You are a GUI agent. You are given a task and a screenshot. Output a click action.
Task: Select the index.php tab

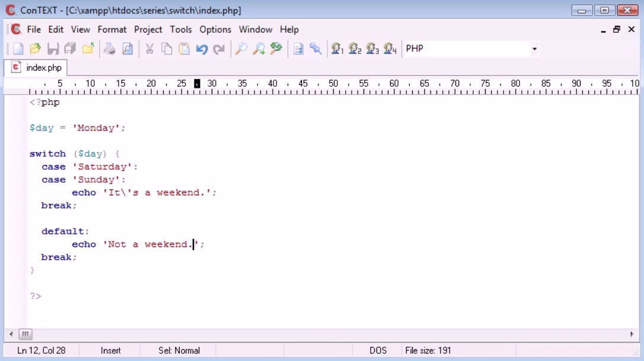pyautogui.click(x=36, y=68)
